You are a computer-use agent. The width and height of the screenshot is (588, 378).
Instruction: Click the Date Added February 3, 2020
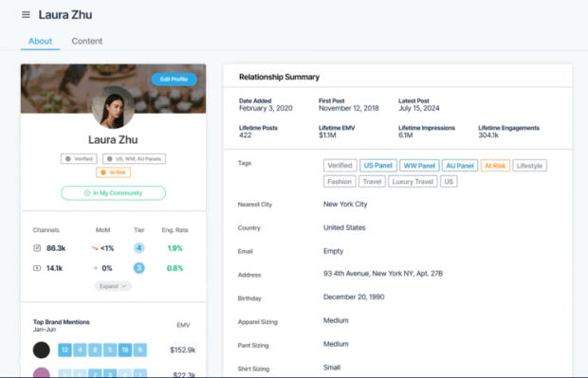[x=266, y=108]
